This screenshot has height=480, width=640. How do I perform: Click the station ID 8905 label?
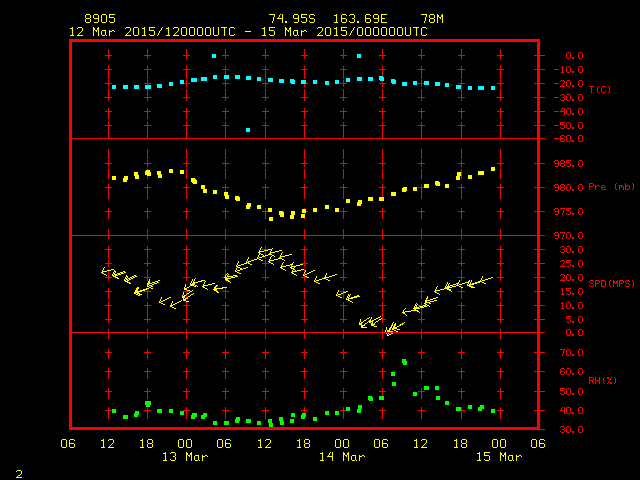point(100,19)
